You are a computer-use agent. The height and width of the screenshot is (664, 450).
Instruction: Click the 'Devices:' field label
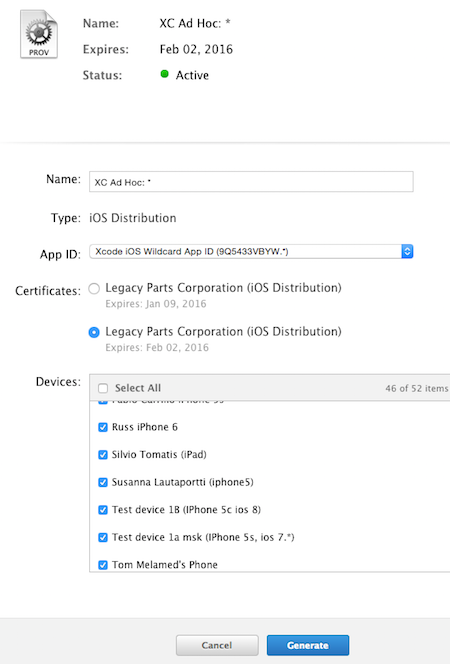tap(58, 382)
